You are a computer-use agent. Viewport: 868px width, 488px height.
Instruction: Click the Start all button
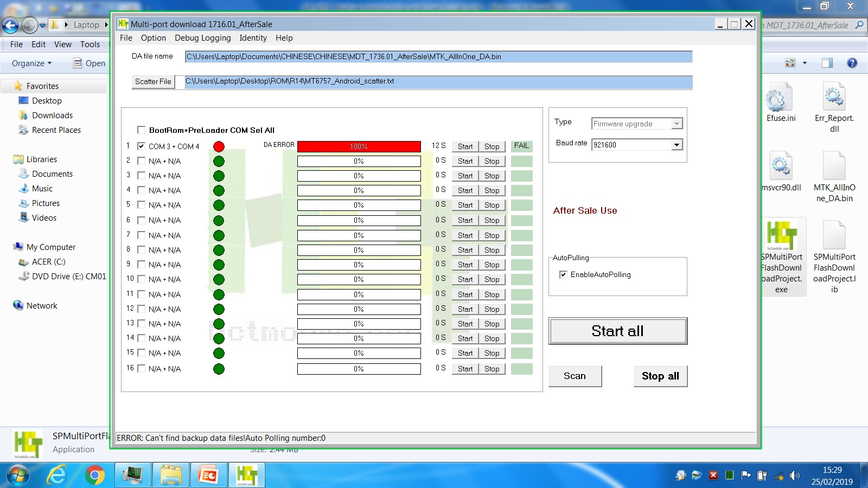click(x=618, y=331)
